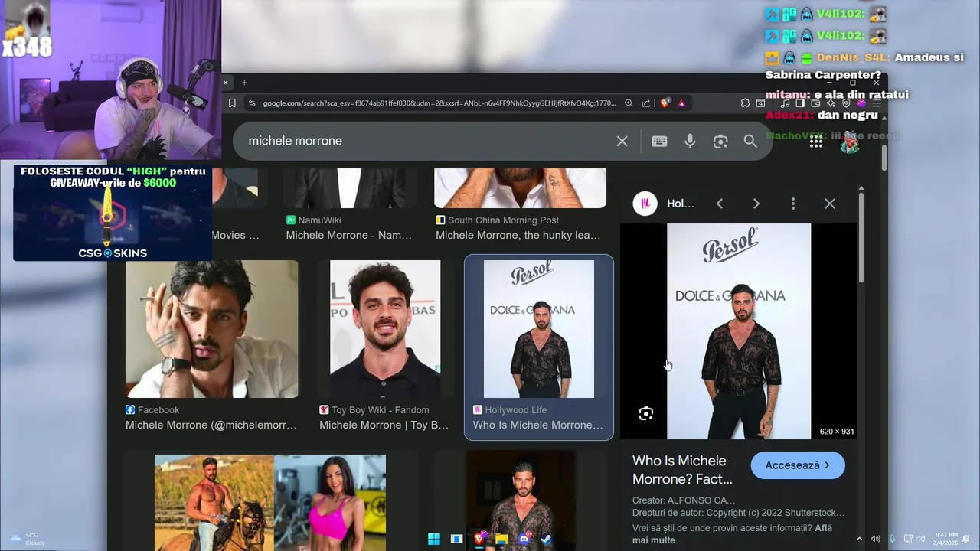Image resolution: width=980 pixels, height=551 pixels.
Task: Open the Windows Start menu
Action: [x=434, y=539]
